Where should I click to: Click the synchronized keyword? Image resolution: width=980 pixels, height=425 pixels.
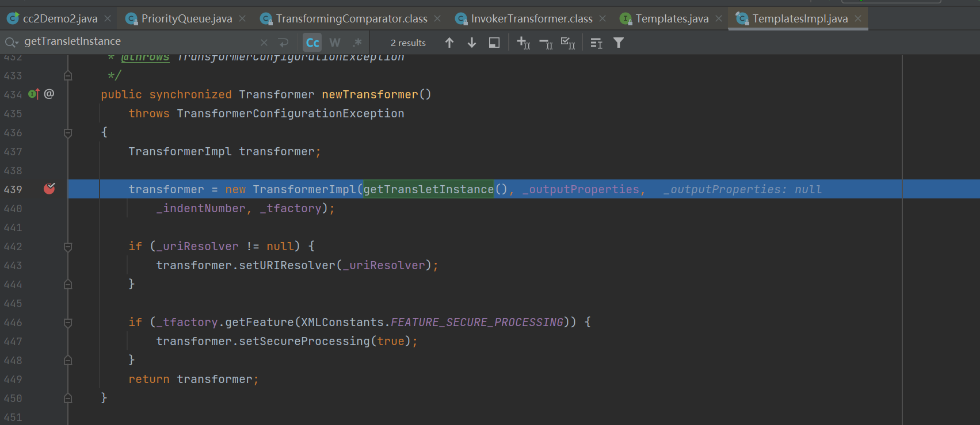click(x=190, y=94)
